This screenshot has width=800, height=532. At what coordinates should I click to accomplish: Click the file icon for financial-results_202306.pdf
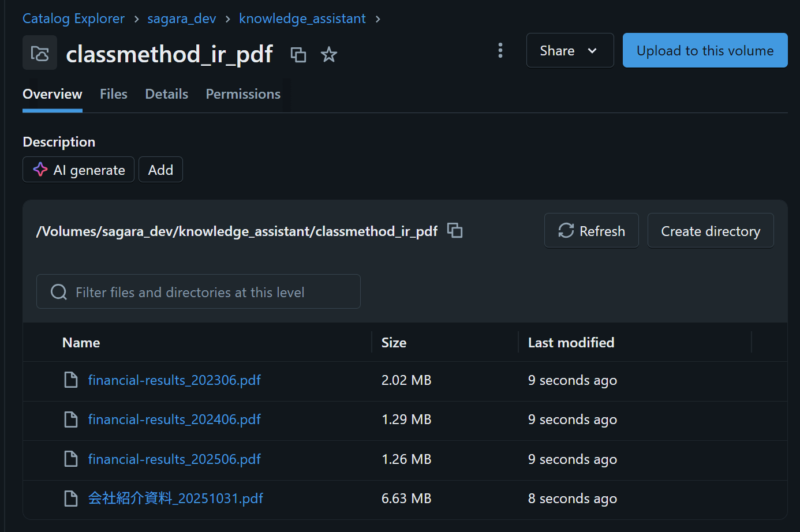[x=71, y=380]
